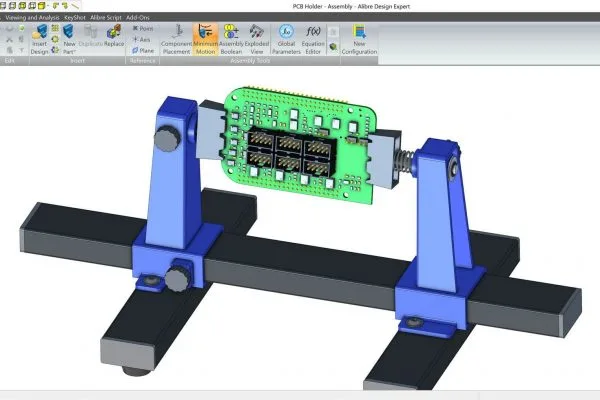
Task: Open the Assembly Boolean tool
Action: (231, 39)
